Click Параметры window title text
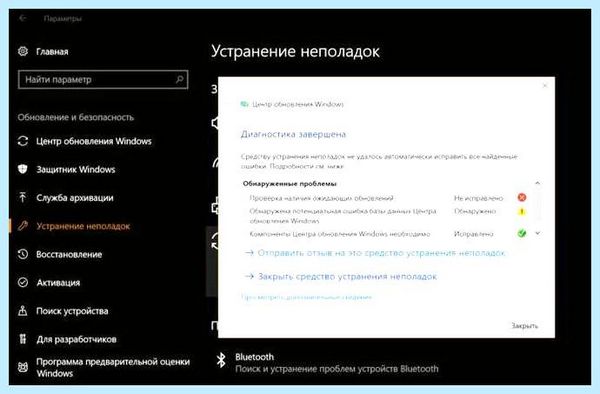This screenshot has width=600, height=394. tap(62, 18)
